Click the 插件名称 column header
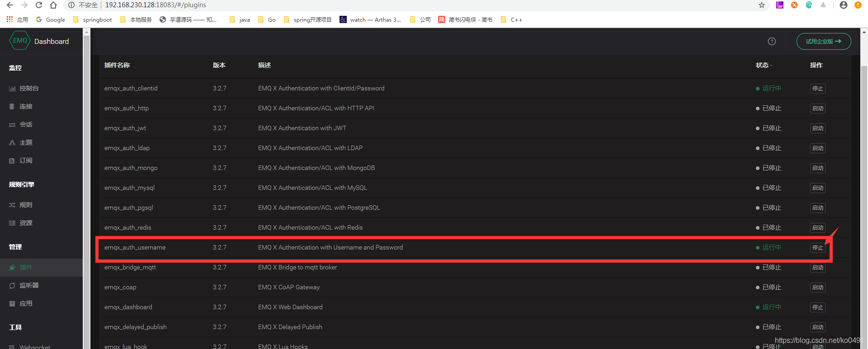The width and height of the screenshot is (868, 349). (x=117, y=65)
